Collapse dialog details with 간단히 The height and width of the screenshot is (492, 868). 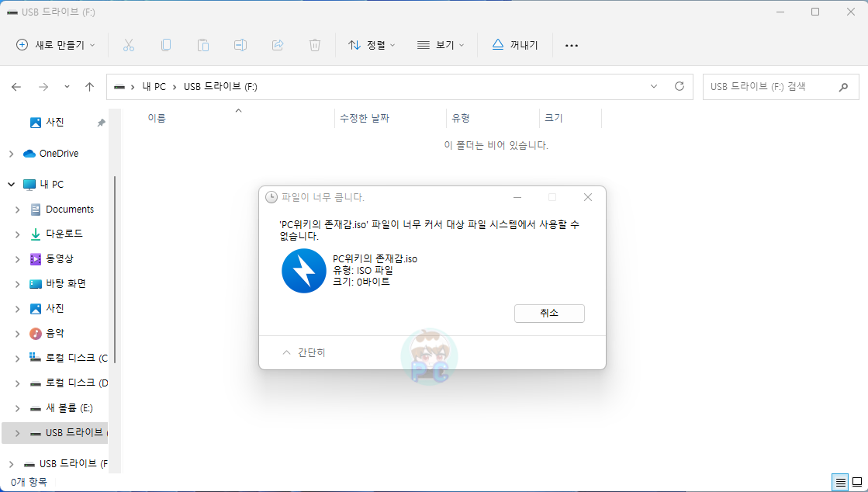[304, 353]
